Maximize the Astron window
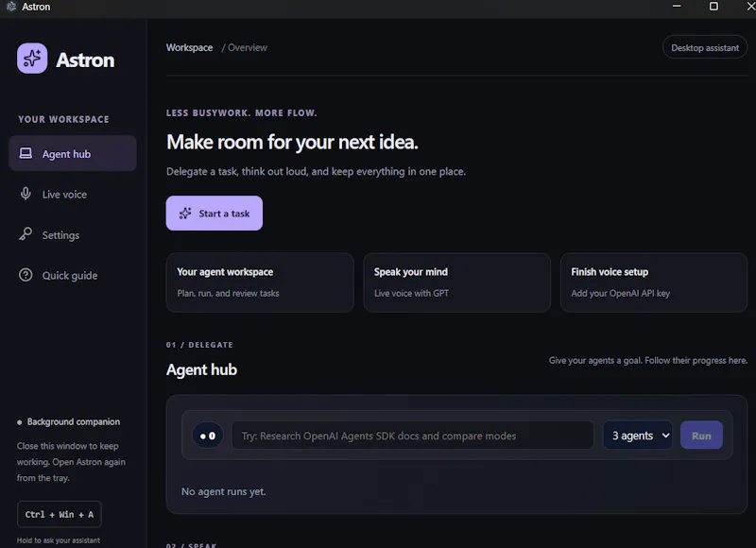Image resolution: width=756 pixels, height=548 pixels. pos(714,7)
